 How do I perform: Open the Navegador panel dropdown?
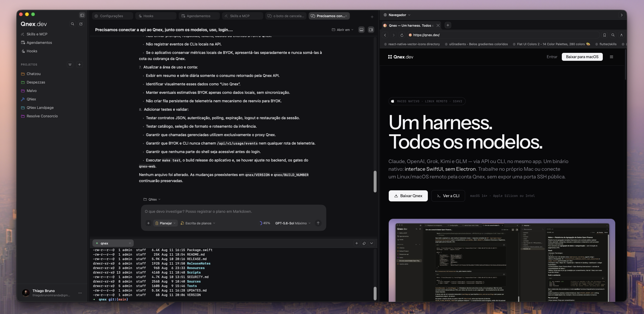point(397,15)
